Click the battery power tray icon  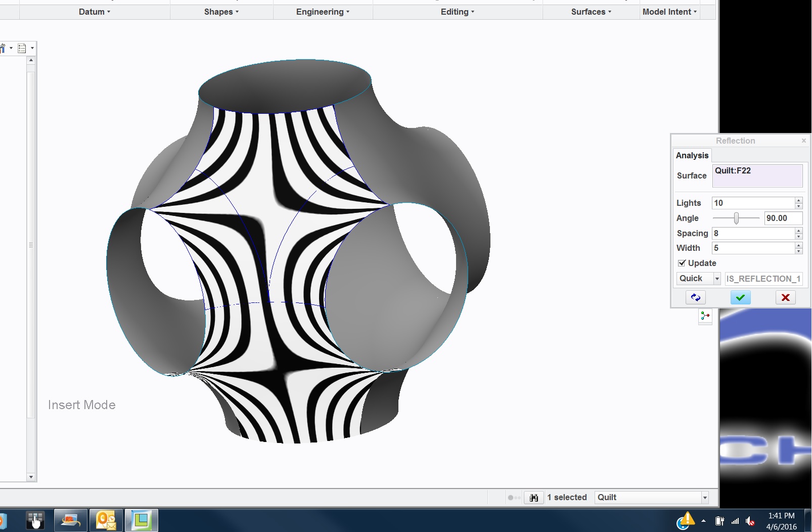click(719, 521)
